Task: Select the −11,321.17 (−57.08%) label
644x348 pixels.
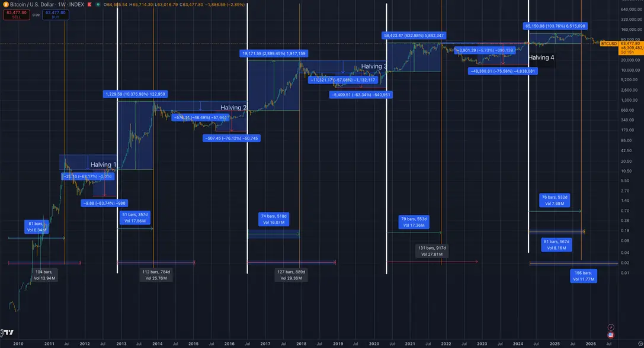Action: pos(343,80)
